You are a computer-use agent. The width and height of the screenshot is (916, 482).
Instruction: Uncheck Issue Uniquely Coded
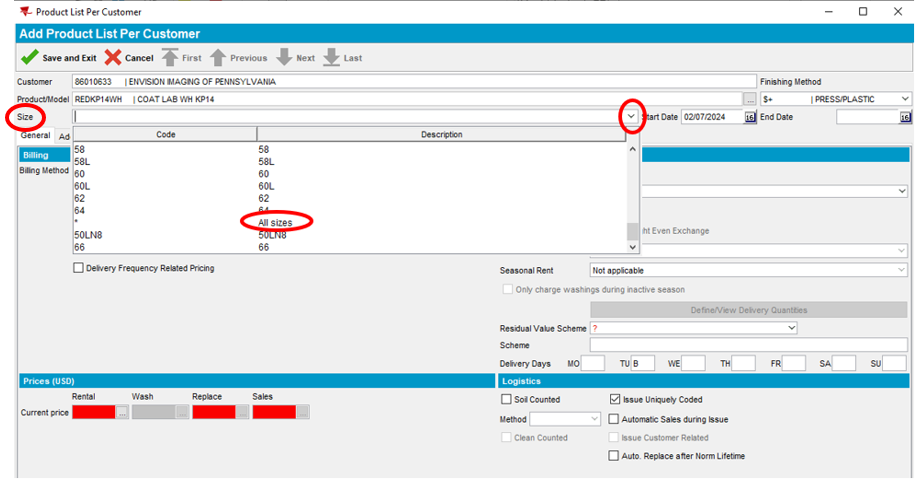[x=615, y=400]
